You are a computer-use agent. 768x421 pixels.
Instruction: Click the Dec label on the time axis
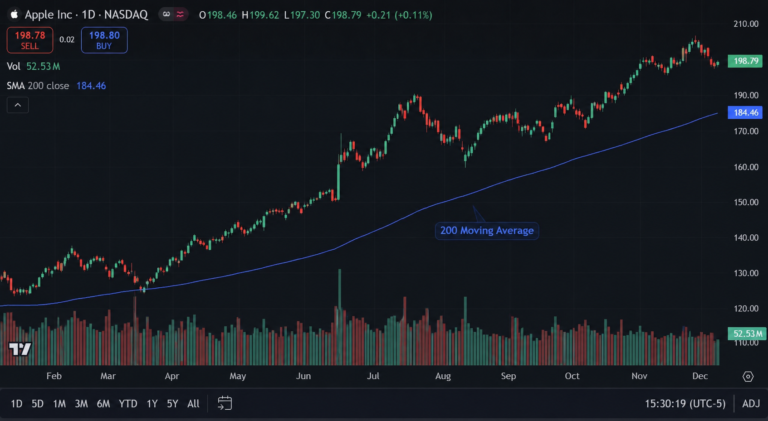click(700, 376)
